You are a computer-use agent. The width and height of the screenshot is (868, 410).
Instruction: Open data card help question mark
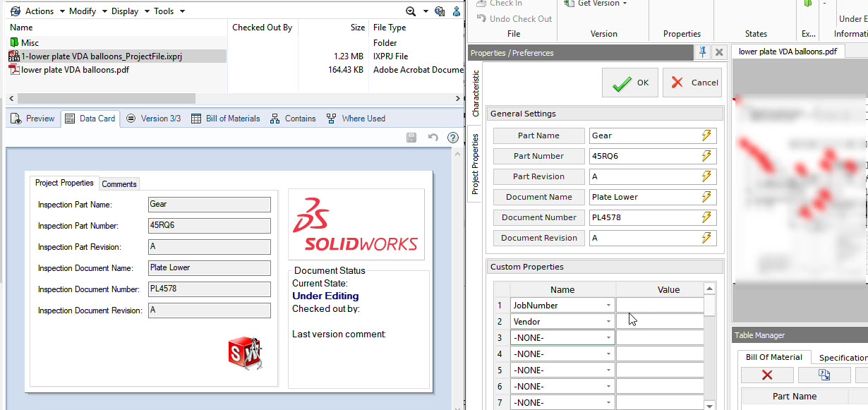coord(452,137)
